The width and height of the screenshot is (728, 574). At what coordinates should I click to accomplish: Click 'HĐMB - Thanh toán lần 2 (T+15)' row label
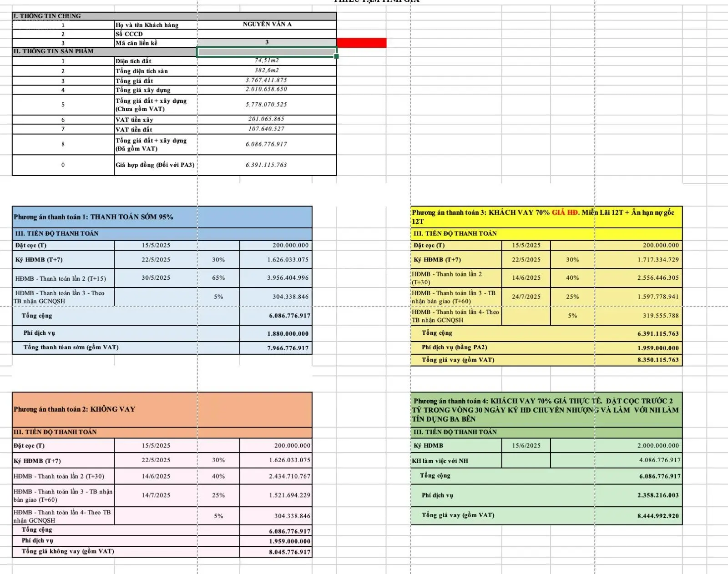[x=63, y=278]
